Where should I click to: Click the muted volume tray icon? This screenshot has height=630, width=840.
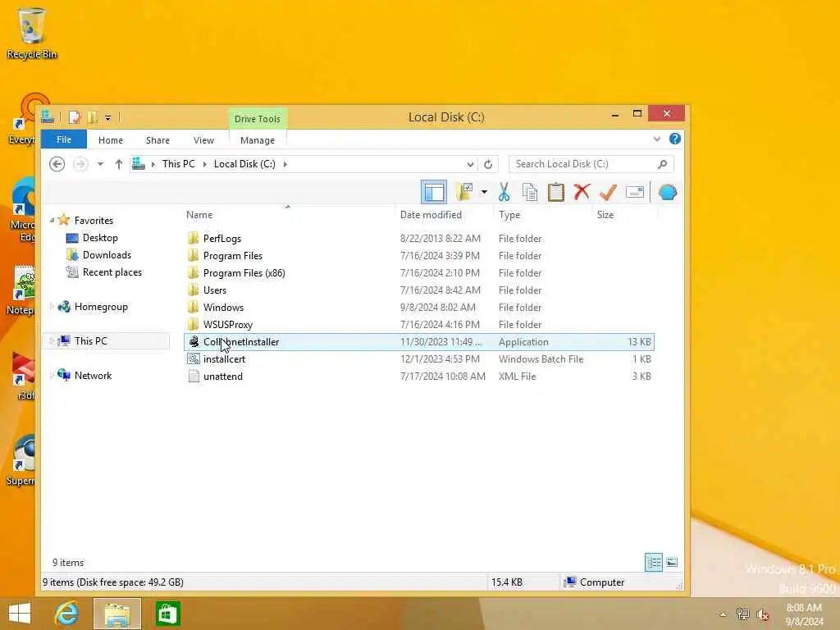[762, 614]
